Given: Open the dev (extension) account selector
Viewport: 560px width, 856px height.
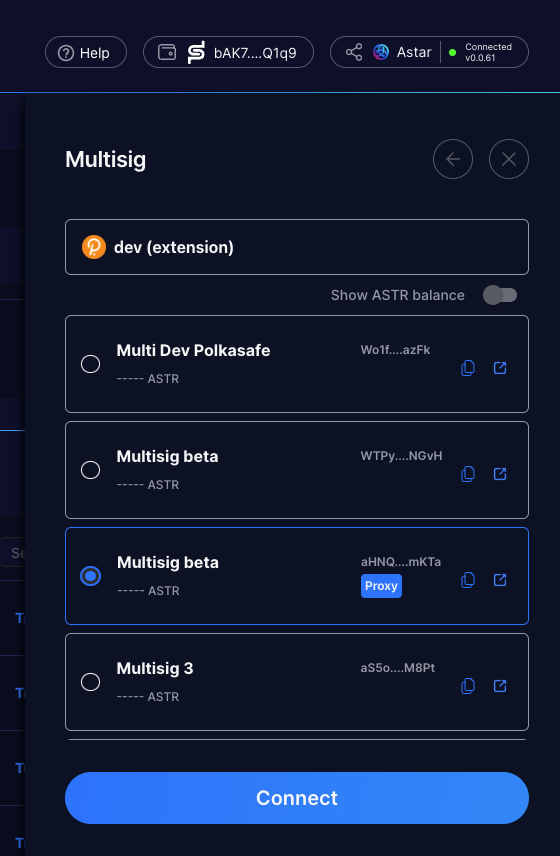Looking at the screenshot, I should pyautogui.click(x=297, y=247).
